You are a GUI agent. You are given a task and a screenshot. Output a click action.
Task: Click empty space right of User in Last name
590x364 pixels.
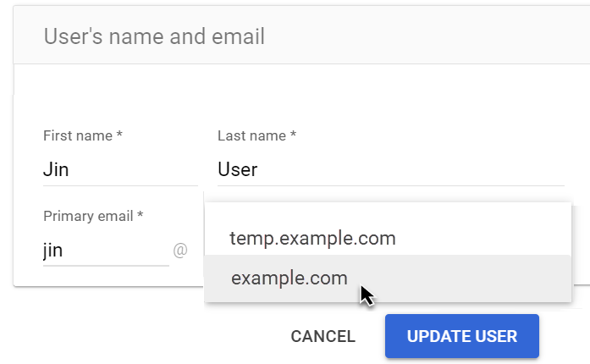point(423,169)
